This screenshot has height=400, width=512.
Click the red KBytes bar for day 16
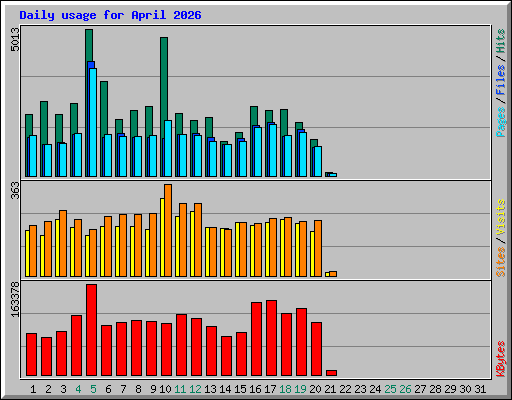pyautogui.click(x=257, y=339)
